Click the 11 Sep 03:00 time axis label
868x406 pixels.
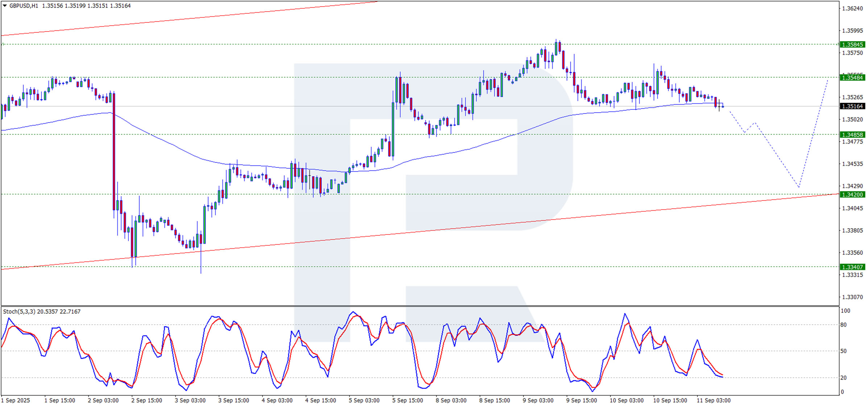[x=713, y=400]
